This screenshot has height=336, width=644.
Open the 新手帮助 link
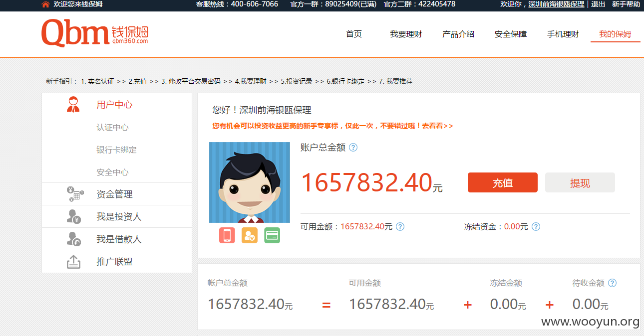pos(626,4)
